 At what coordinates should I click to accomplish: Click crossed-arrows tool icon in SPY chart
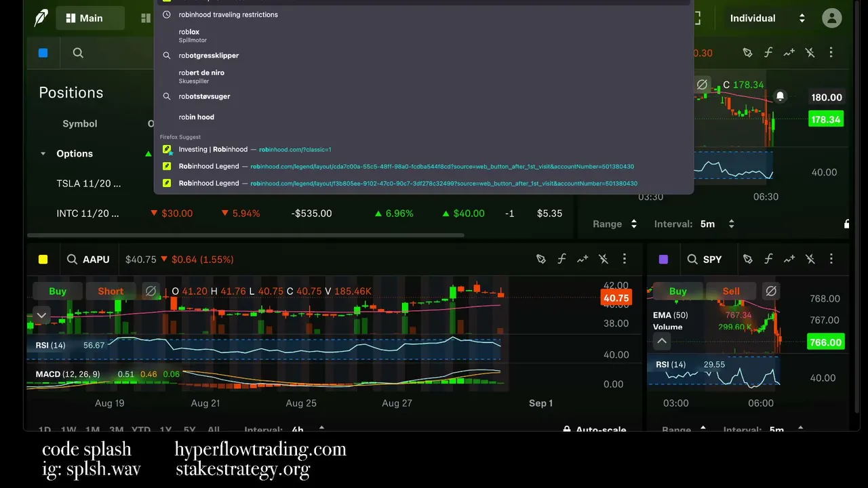(x=810, y=259)
